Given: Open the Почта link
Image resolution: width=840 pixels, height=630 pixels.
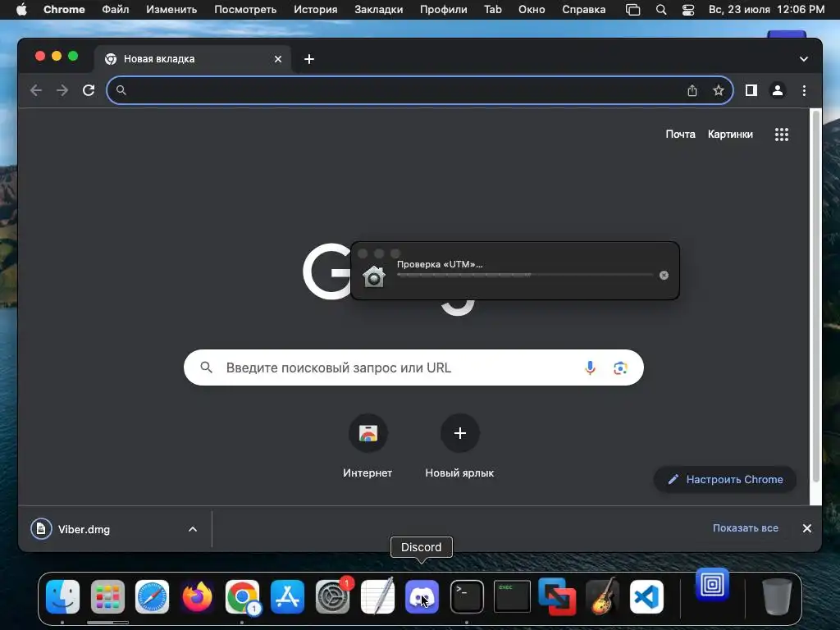Looking at the screenshot, I should [x=680, y=135].
